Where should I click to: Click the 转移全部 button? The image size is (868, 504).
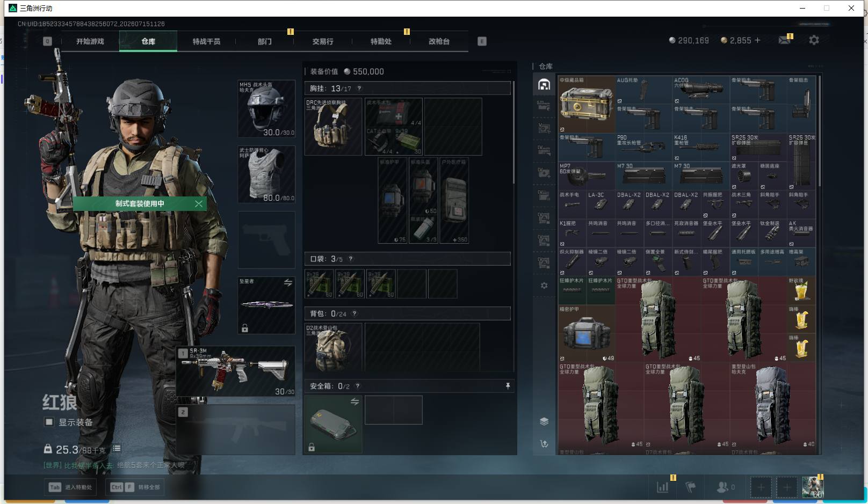[x=135, y=487]
